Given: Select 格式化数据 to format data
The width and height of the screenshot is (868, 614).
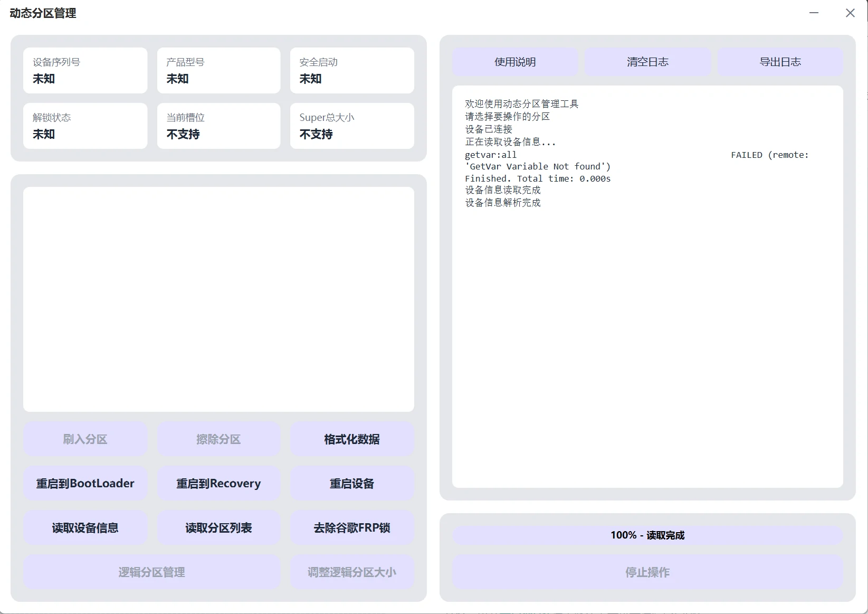Looking at the screenshot, I should pos(352,439).
